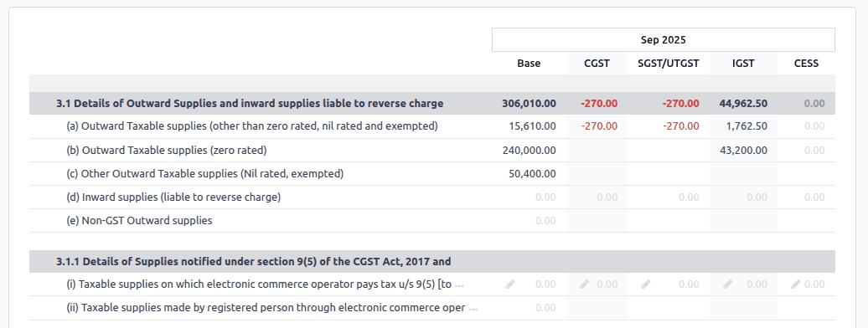Click the 44,962.50 total IGST amount
This screenshot has height=328, width=868.
point(743,104)
